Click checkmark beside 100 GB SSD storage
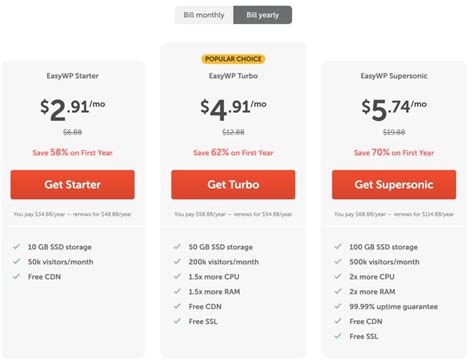474x363 pixels. click(x=338, y=247)
